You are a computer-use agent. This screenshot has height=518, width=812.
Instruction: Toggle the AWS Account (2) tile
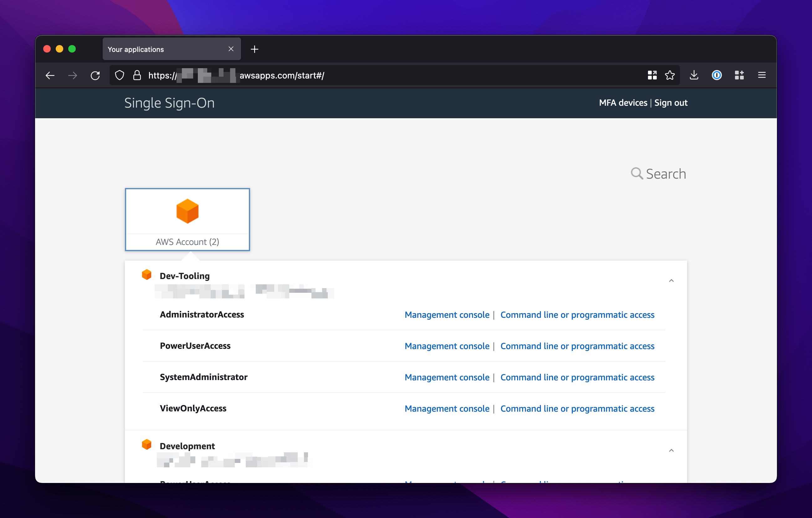[x=188, y=219]
